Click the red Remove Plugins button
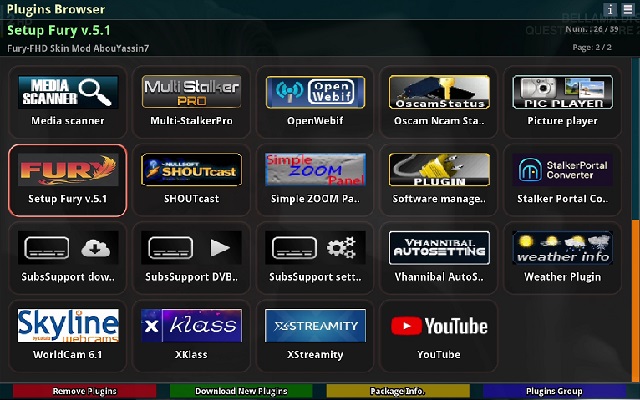640x400 pixels. [x=84, y=391]
